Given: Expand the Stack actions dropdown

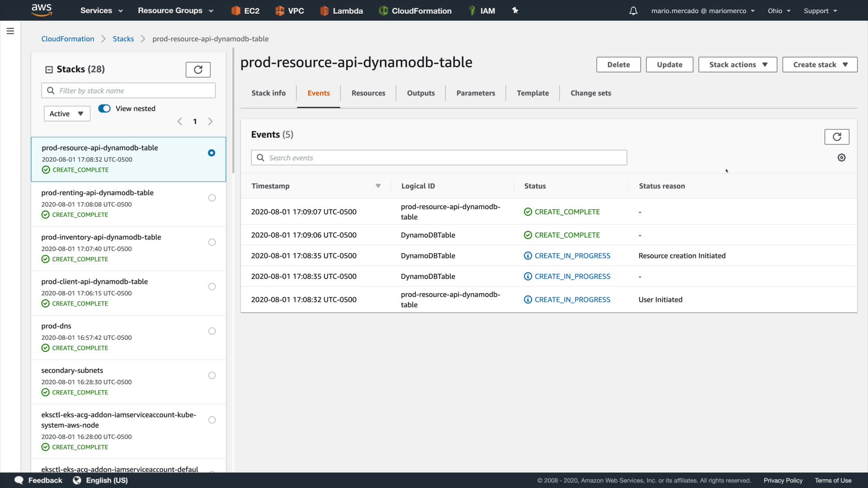Looking at the screenshot, I should click(737, 65).
